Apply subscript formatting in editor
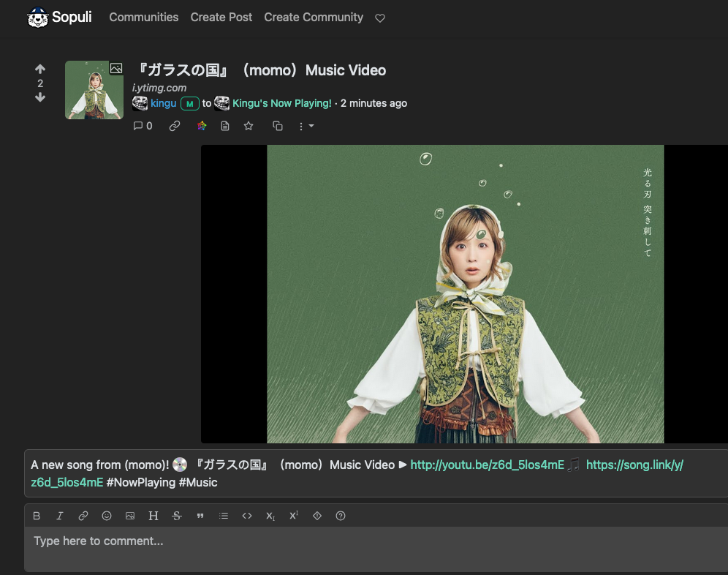Image resolution: width=728 pixels, height=575 pixels. (x=270, y=516)
